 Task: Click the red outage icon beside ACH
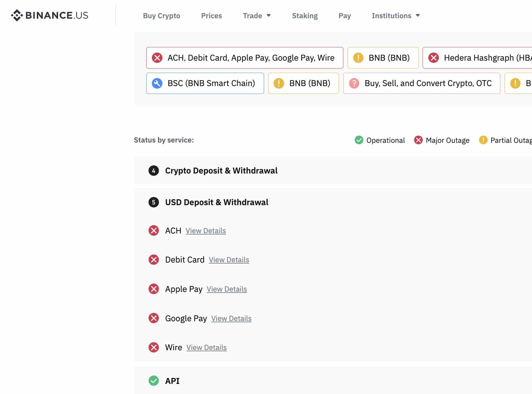pos(154,231)
